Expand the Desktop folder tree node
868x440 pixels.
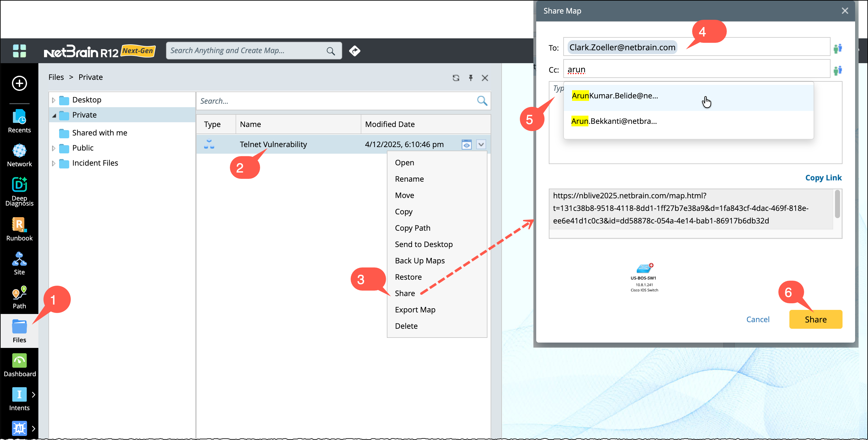click(53, 100)
